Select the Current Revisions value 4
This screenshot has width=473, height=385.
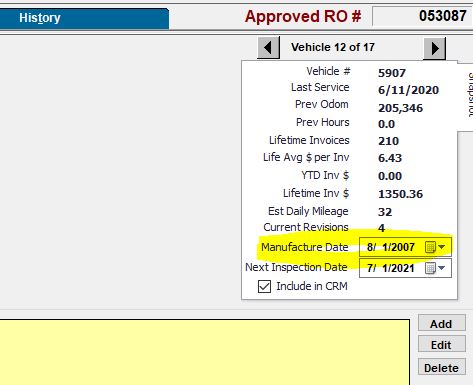382,228
